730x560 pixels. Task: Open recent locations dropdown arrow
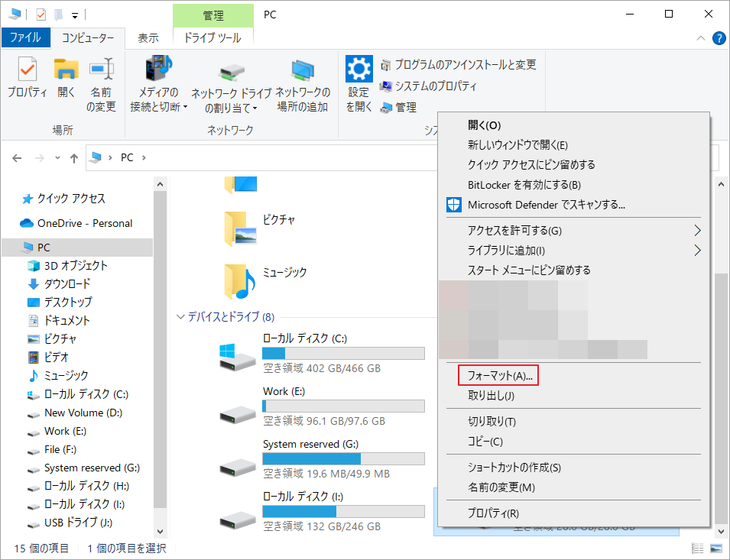57,158
